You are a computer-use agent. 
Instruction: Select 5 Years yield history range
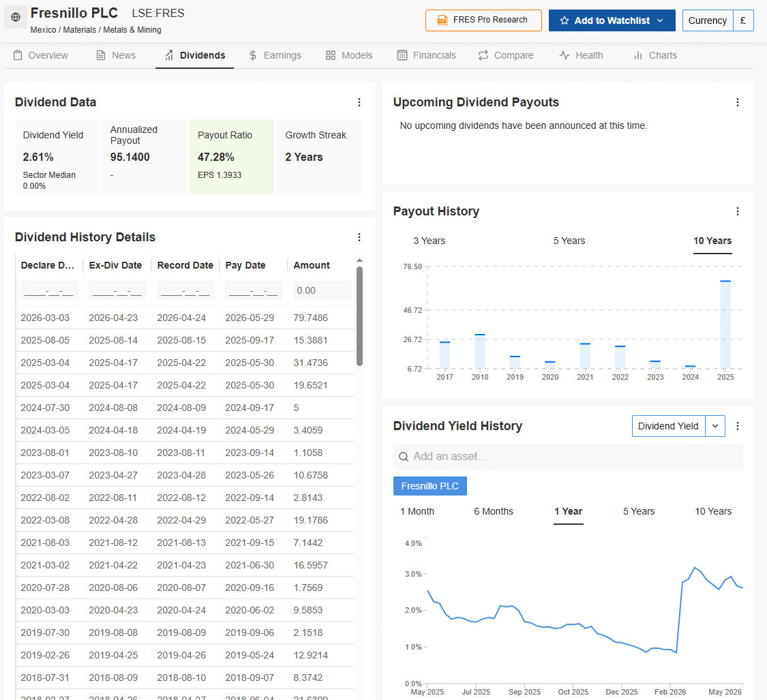(638, 511)
